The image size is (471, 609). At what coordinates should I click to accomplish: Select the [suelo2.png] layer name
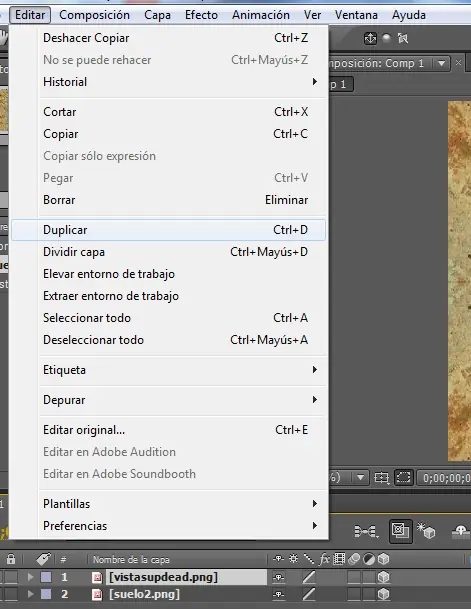coord(144,594)
